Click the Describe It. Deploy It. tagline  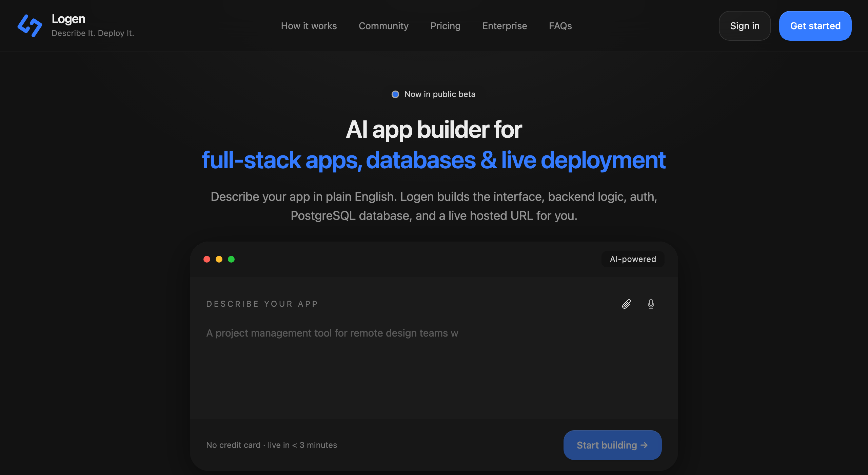tap(93, 33)
